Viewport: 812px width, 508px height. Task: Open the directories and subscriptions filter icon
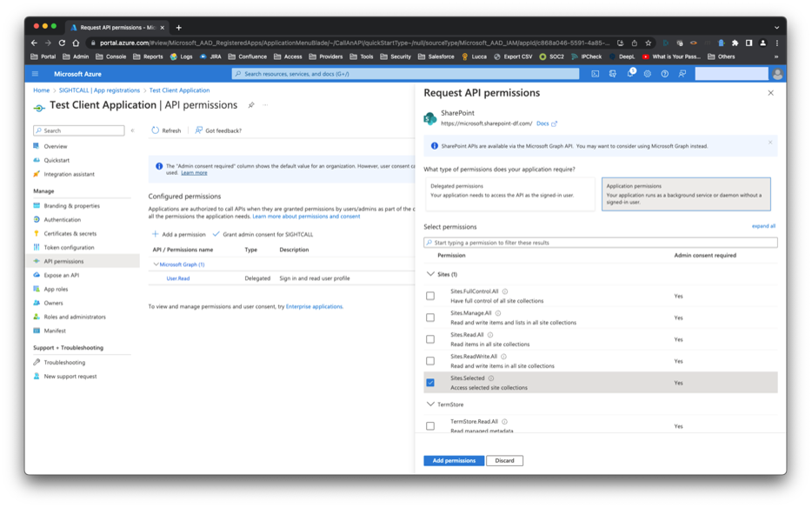613,74
